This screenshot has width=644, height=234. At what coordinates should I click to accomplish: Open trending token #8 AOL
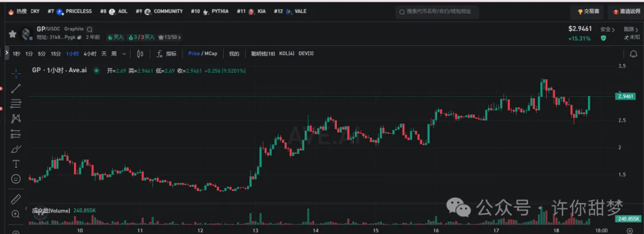point(114,11)
